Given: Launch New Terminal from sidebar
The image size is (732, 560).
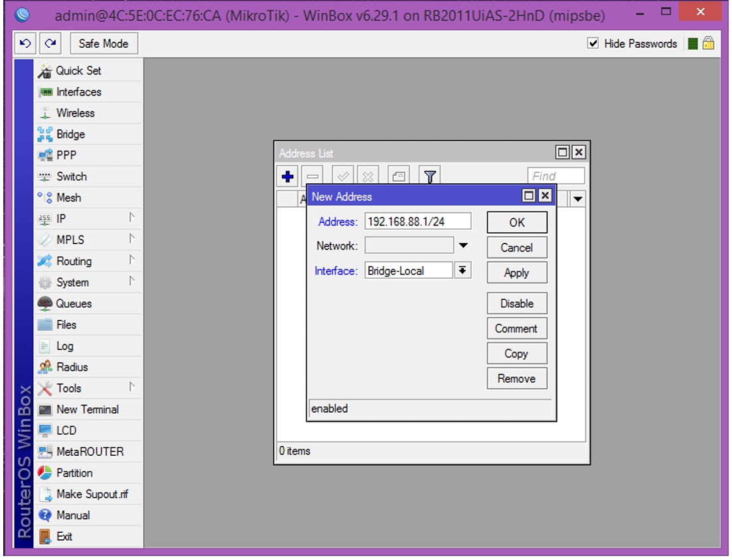Looking at the screenshot, I should tap(89, 409).
